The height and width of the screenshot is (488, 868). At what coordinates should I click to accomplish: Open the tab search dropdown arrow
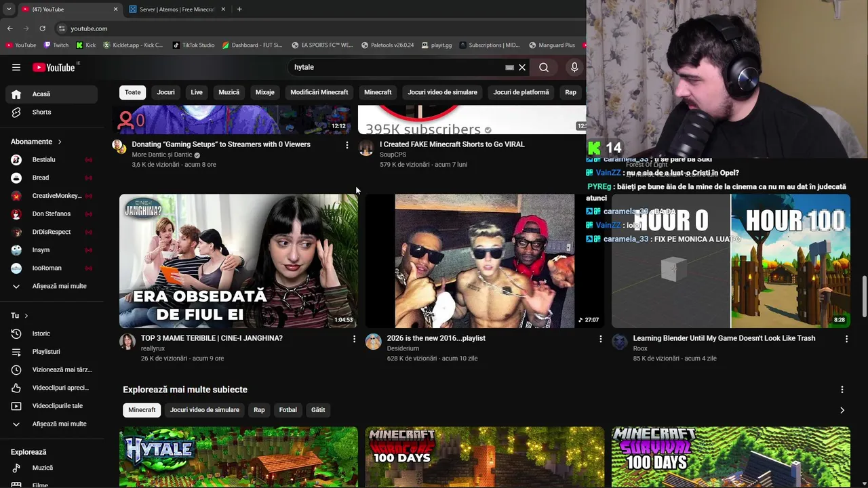point(9,9)
